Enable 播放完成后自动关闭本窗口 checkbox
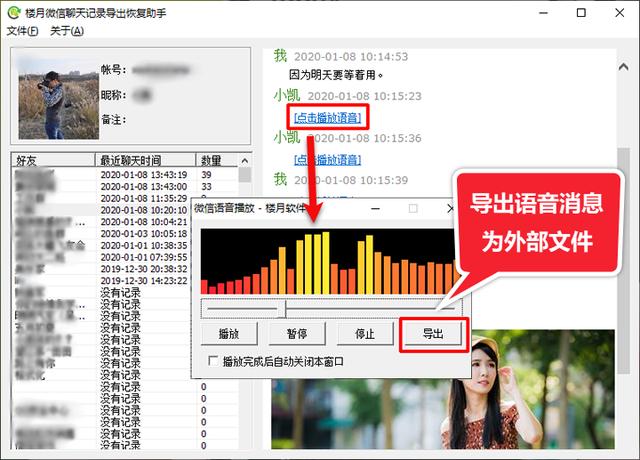The width and height of the screenshot is (640, 460). [x=212, y=361]
